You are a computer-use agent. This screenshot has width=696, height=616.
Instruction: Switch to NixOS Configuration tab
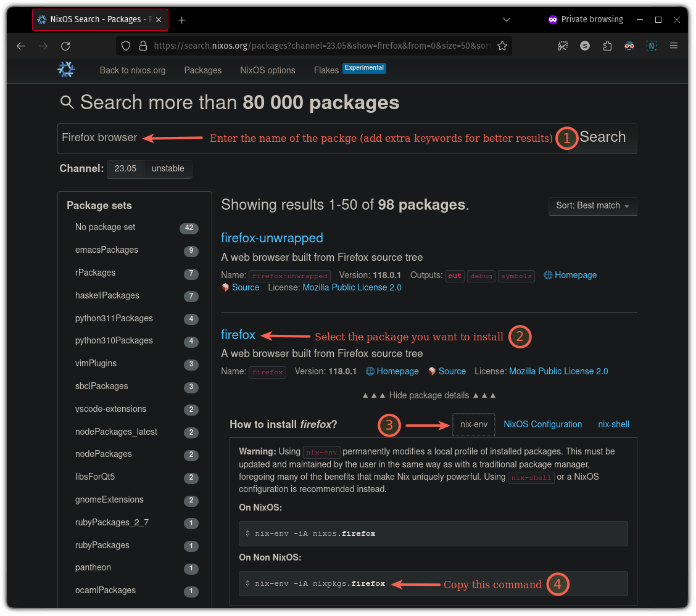pyautogui.click(x=542, y=424)
